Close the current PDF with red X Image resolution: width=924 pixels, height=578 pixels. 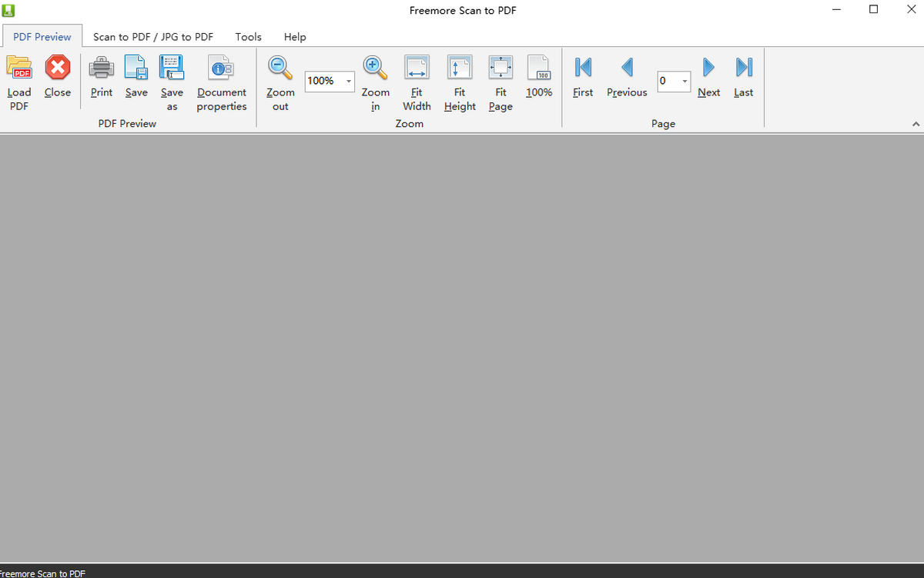[57, 77]
